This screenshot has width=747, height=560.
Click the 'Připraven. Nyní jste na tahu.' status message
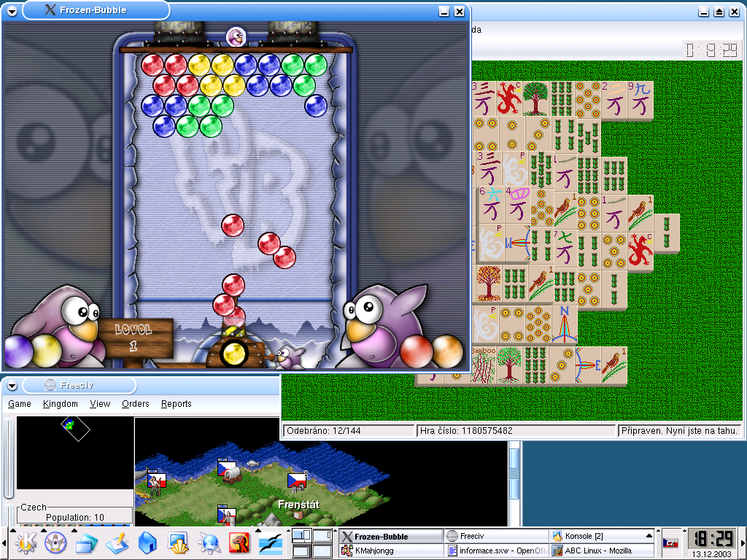click(680, 431)
